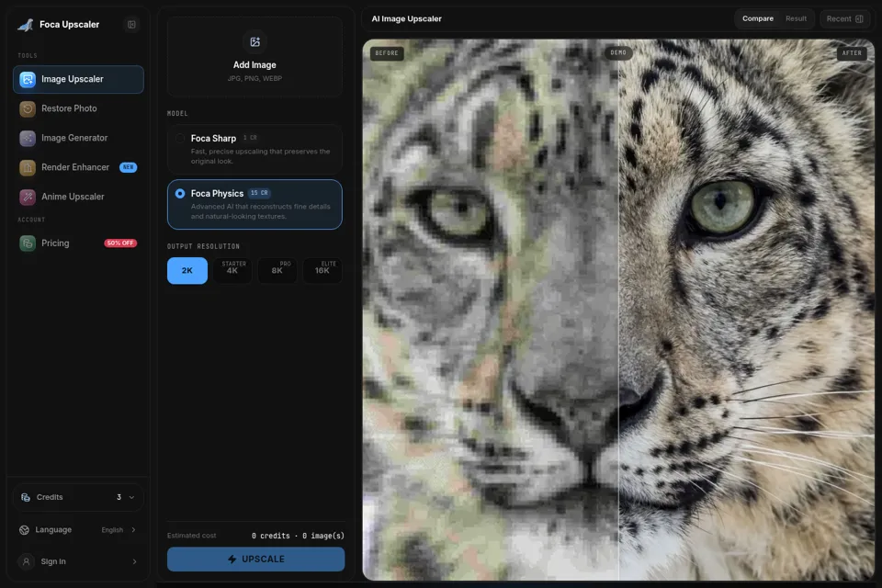Image resolution: width=882 pixels, height=588 pixels.
Task: Click Add Image upload area
Action: [254, 57]
